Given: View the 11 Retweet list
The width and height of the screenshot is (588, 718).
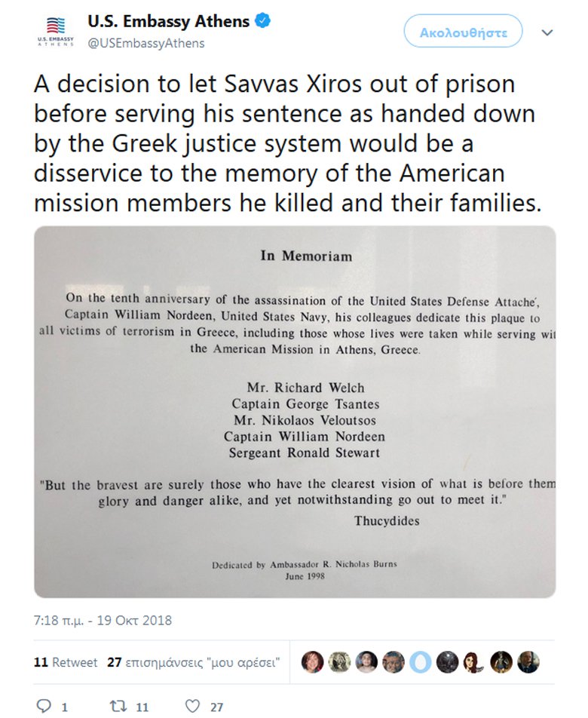Looking at the screenshot, I should [x=66, y=663].
